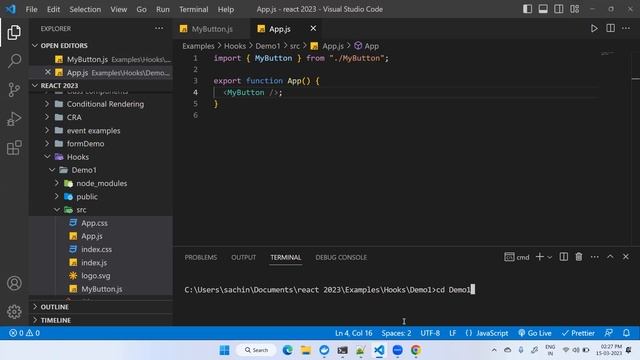Switch to the Problems panel tab
The image size is (640, 360).
[x=201, y=257]
